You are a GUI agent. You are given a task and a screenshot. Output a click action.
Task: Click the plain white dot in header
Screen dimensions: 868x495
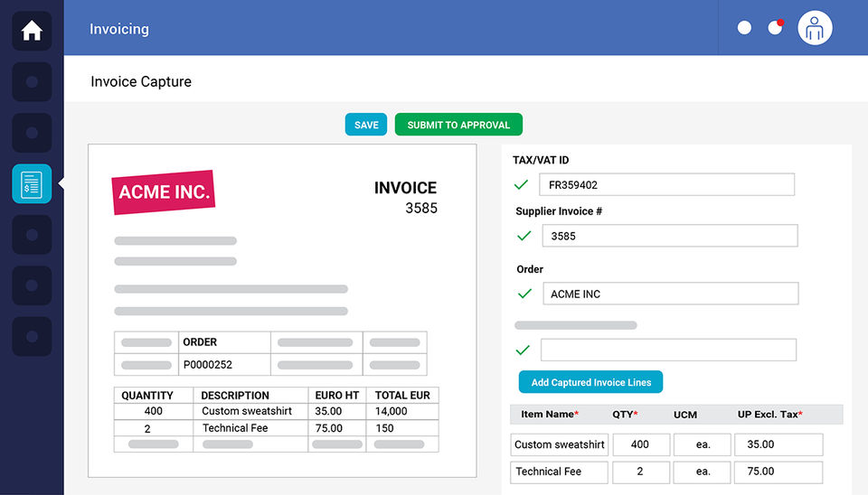pyautogui.click(x=744, y=28)
